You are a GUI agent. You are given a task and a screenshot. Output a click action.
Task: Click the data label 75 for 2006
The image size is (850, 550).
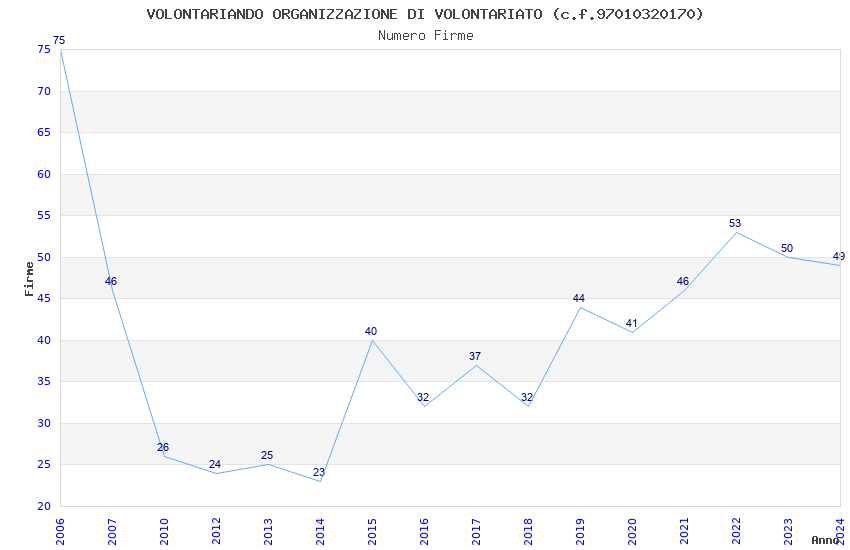[x=59, y=40]
